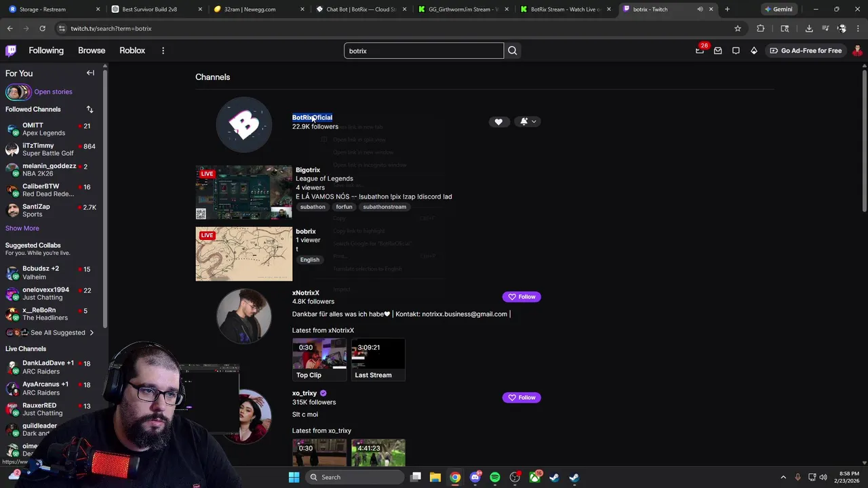The image size is (868, 488).
Task: Open the Browse page
Action: 92,51
